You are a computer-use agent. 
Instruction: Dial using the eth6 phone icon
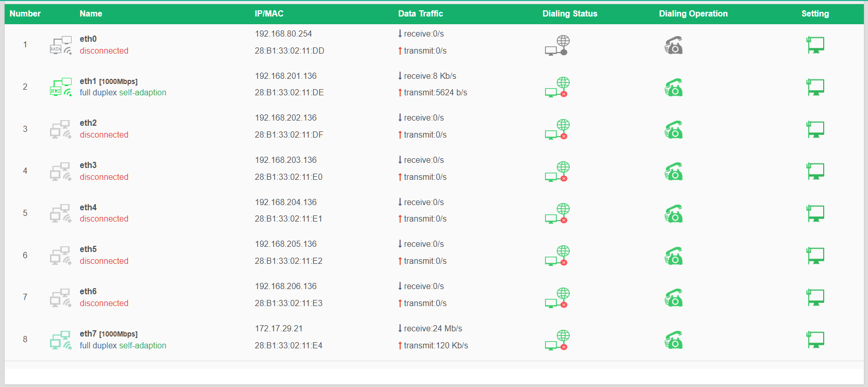click(x=673, y=298)
